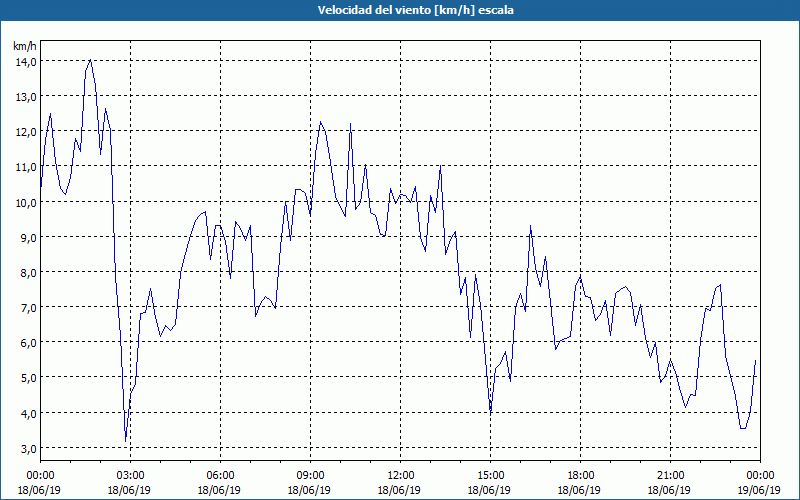Click the 'km/h' unit label
The image size is (800, 500).
pyautogui.click(x=25, y=46)
